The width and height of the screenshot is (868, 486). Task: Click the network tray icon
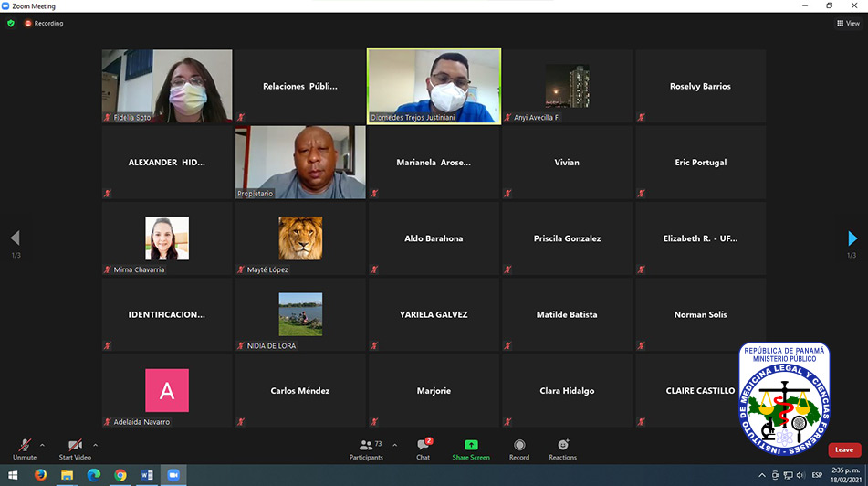point(788,475)
